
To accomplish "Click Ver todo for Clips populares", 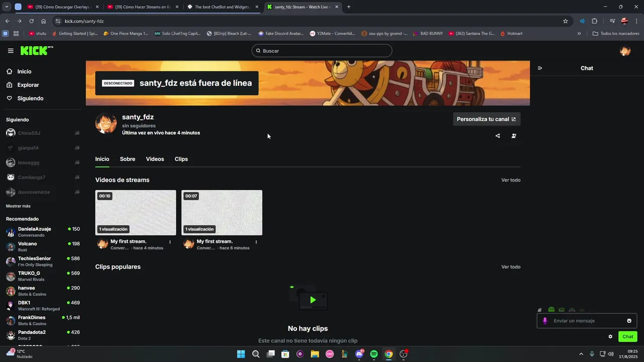I will click(x=511, y=267).
